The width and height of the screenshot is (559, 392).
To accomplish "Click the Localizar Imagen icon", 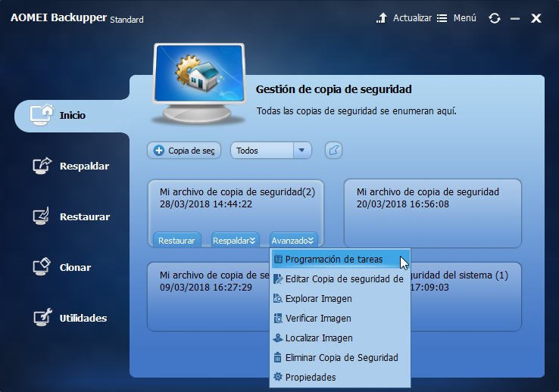I will point(278,338).
